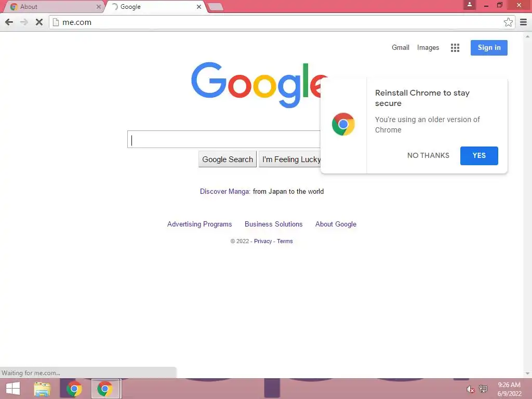Open a new tab
Screen dimensions: 532x399
(215, 7)
